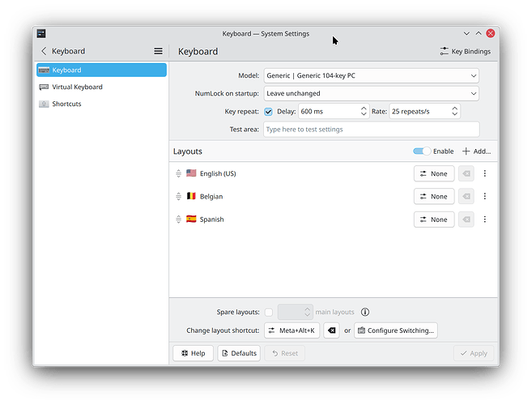Open Shortcuts in the sidebar

pos(66,104)
